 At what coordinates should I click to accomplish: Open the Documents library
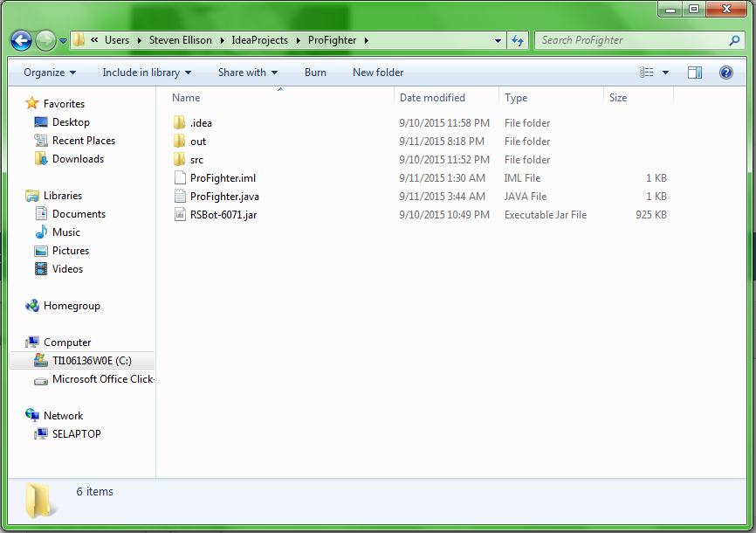click(79, 214)
